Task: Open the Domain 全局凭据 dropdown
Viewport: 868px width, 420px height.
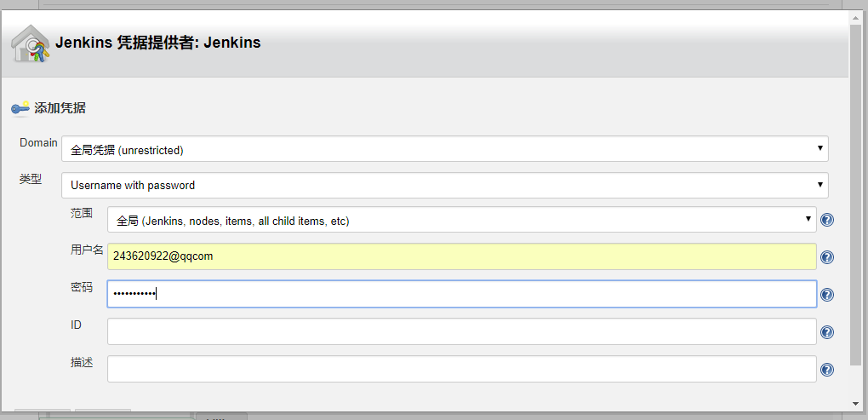Action: tap(444, 149)
